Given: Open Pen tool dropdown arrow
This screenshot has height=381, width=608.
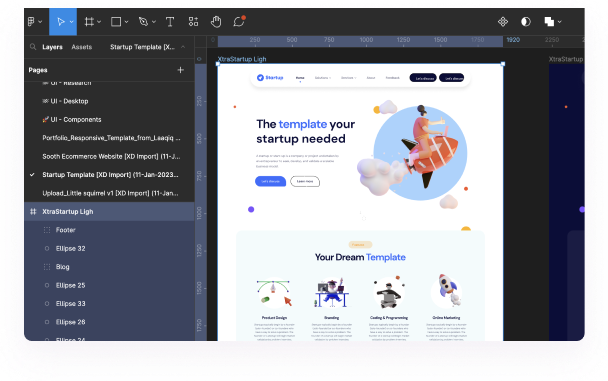Looking at the screenshot, I should coord(154,22).
